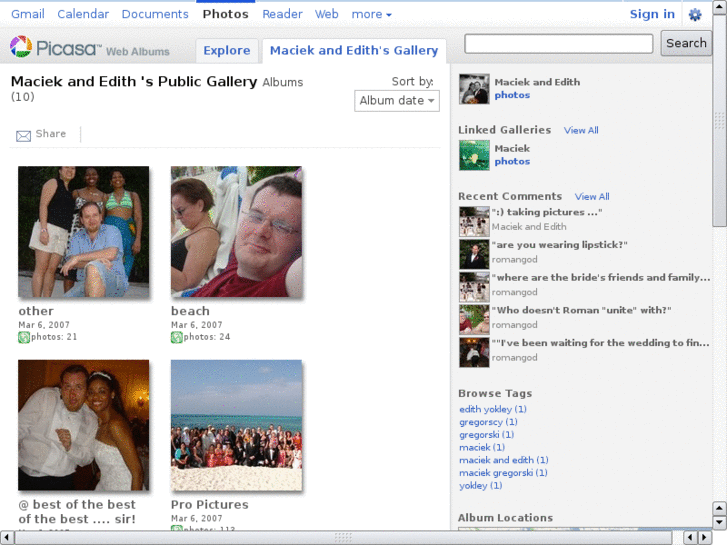Open the 'beach' album thumbnail
727x545 pixels.
[x=236, y=231]
